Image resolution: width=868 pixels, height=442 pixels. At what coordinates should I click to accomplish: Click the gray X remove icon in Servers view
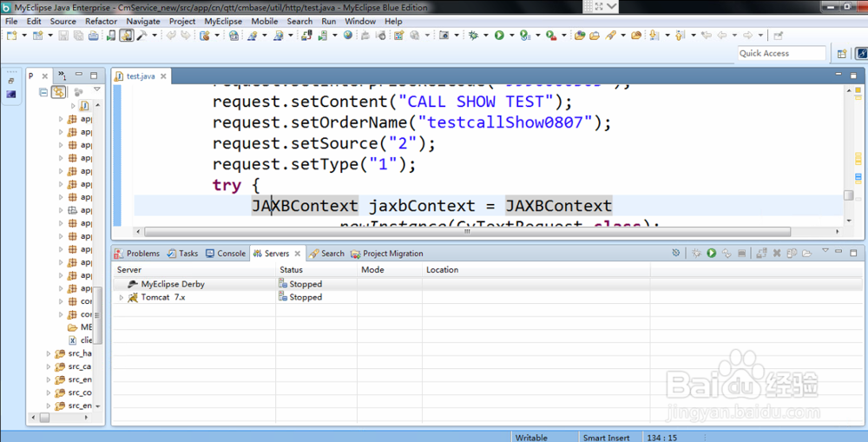(x=777, y=253)
